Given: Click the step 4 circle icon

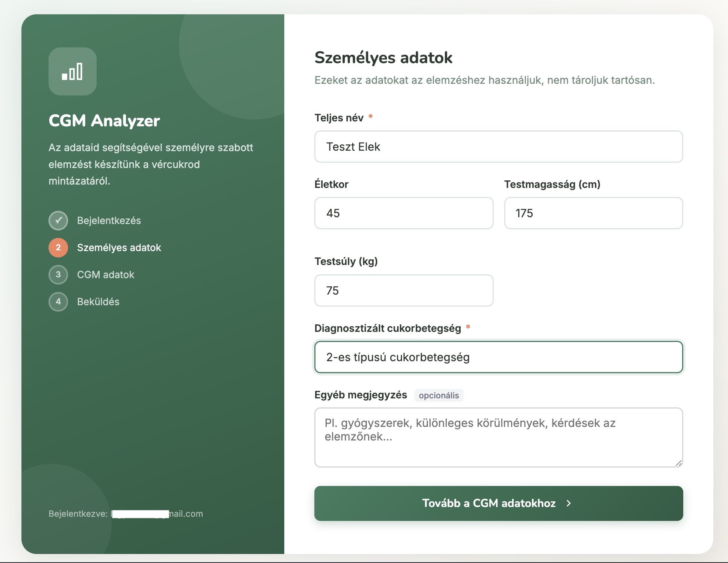Looking at the screenshot, I should point(58,302).
